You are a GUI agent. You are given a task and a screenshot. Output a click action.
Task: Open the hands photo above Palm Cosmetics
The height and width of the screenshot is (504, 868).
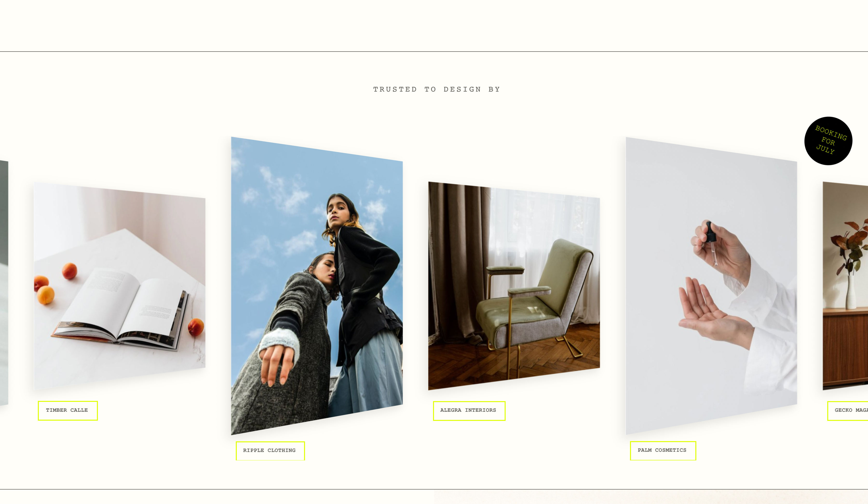pos(711,286)
